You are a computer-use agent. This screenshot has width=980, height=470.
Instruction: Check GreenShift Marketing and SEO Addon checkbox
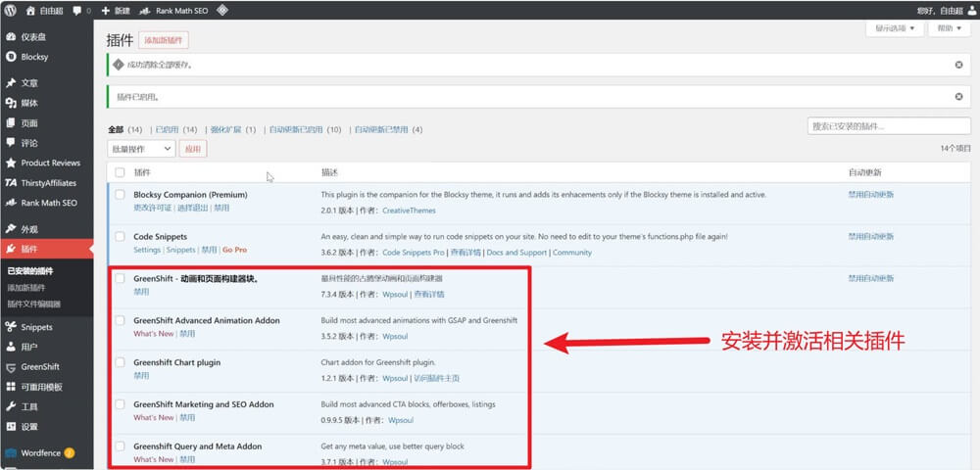coord(120,404)
